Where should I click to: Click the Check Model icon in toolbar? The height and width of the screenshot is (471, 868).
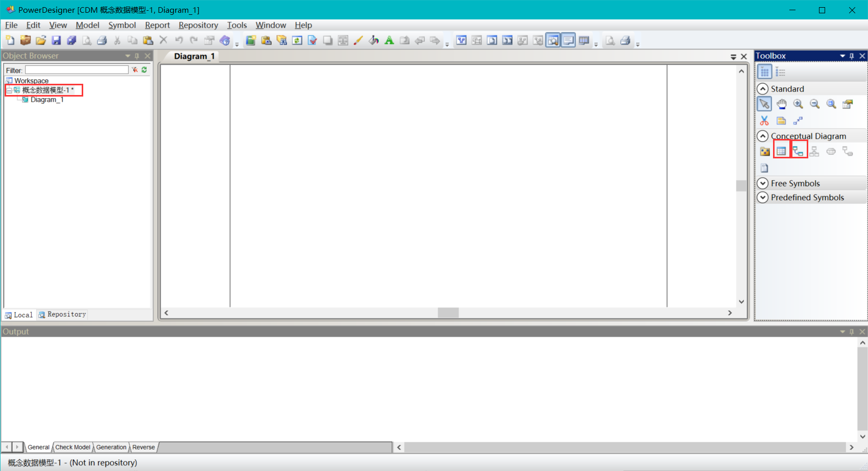tap(312, 40)
